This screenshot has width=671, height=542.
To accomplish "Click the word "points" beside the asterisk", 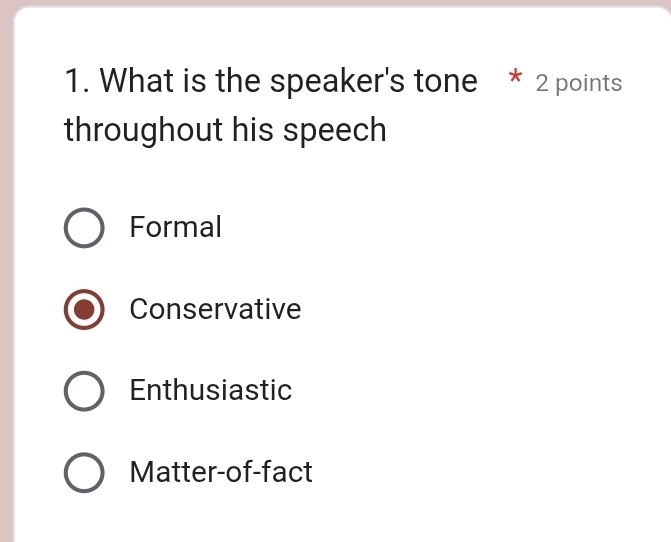I will coord(589,84).
